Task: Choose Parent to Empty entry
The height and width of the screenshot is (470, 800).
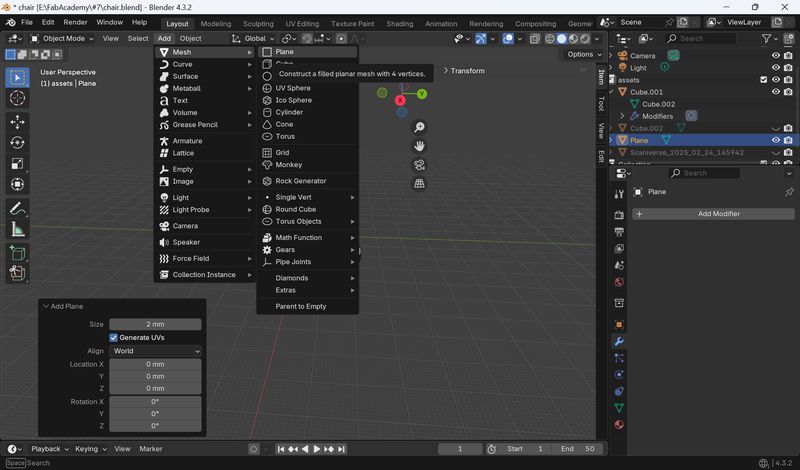Action: click(x=308, y=307)
